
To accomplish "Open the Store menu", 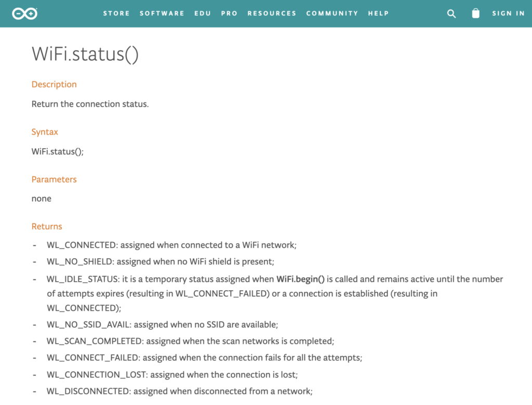I will (x=116, y=14).
